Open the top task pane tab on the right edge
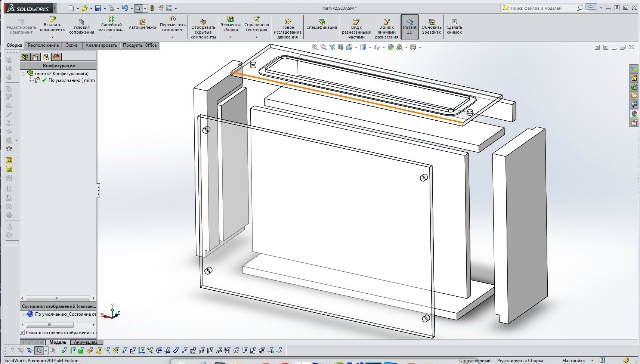 click(634, 69)
